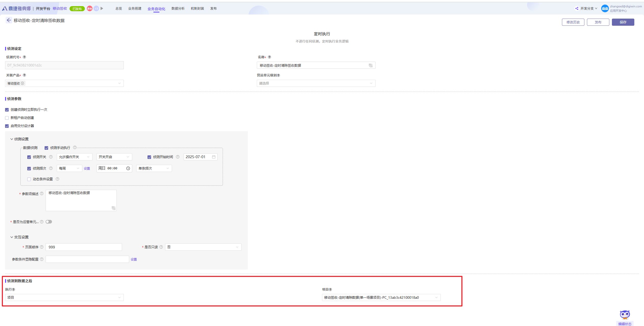The height and width of the screenshot is (326, 644).
Task: Open 允许操作开关 dropdown
Action: click(x=74, y=157)
